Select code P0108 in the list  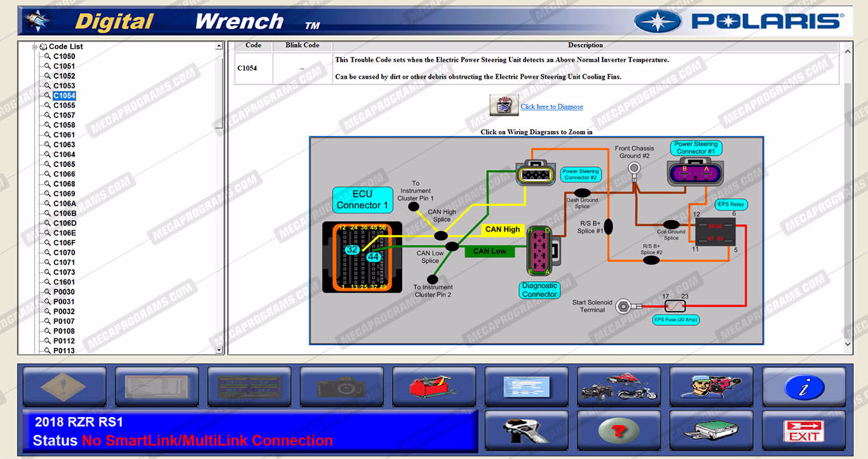pyautogui.click(x=64, y=331)
